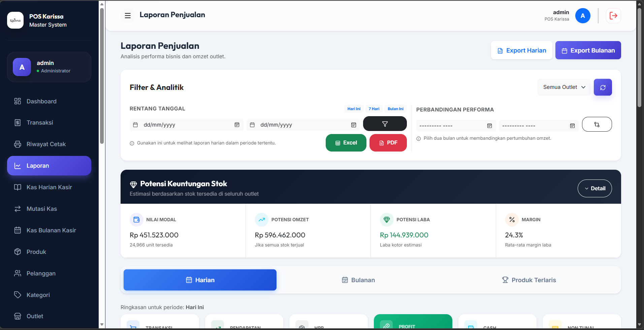
Task: Open Kas Harian Kasir menu item
Action: pos(49,187)
